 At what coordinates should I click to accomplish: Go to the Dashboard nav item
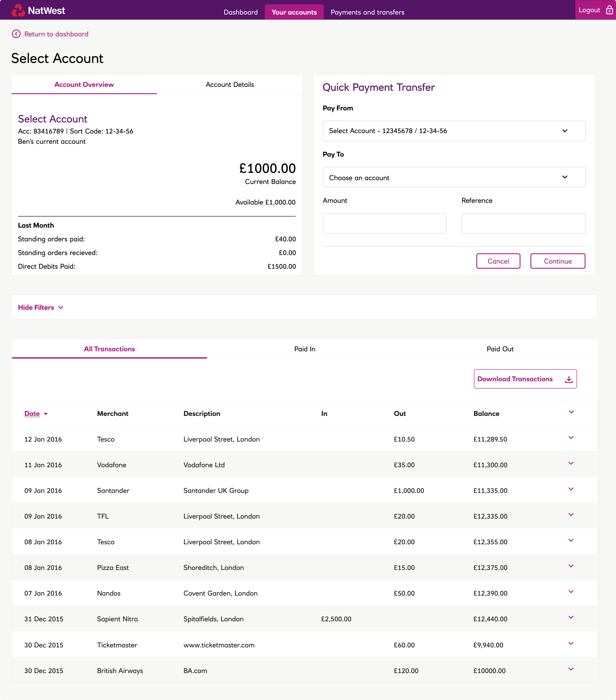click(x=241, y=12)
